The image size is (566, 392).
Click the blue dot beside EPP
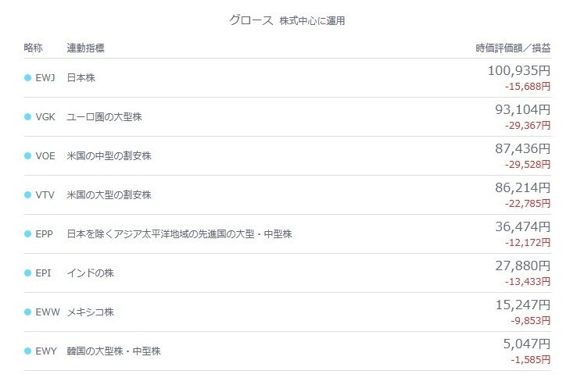(28, 234)
